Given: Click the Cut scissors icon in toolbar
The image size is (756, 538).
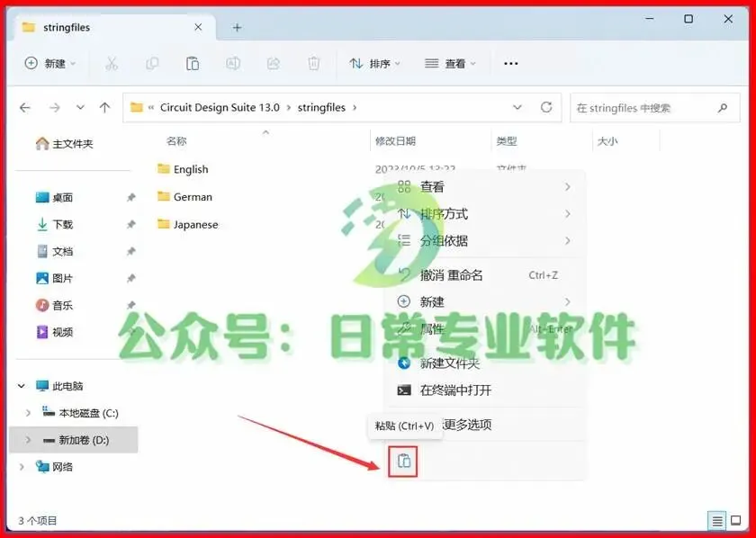Looking at the screenshot, I should pyautogui.click(x=112, y=63).
